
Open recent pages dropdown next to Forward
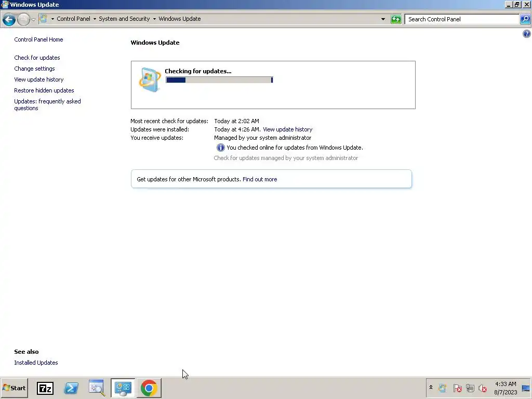(x=33, y=19)
